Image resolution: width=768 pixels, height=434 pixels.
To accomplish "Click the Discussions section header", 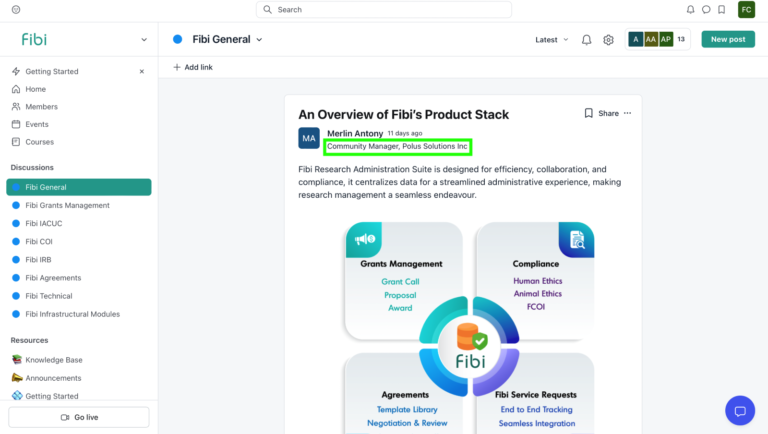I will [32, 168].
